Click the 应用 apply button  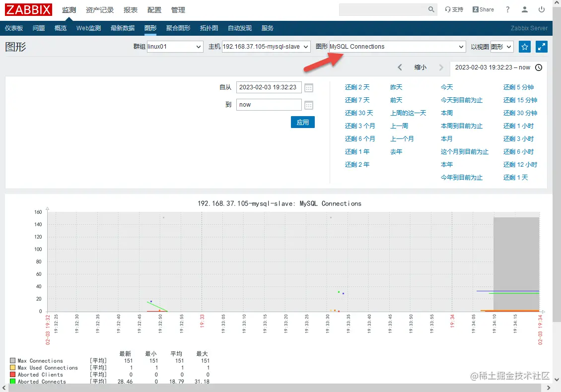[303, 122]
